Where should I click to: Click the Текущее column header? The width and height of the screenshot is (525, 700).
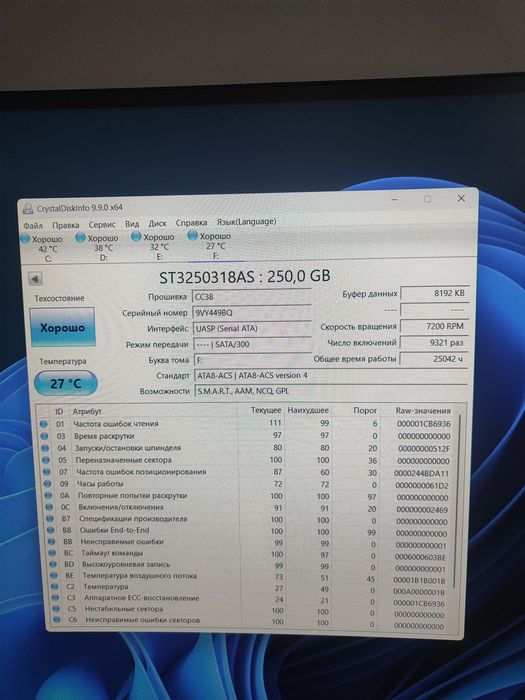(x=266, y=410)
